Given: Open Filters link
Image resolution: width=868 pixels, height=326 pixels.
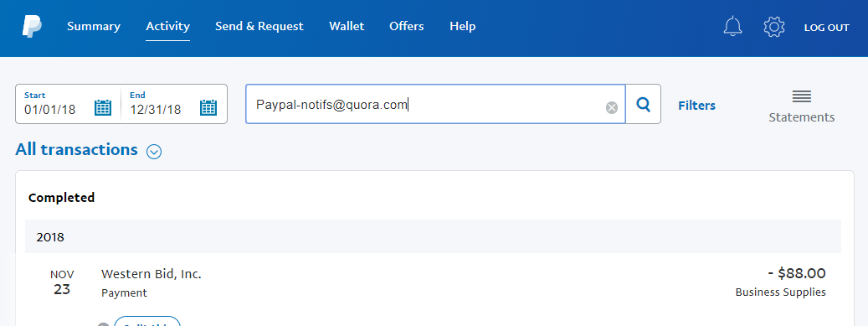Looking at the screenshot, I should tap(696, 106).
